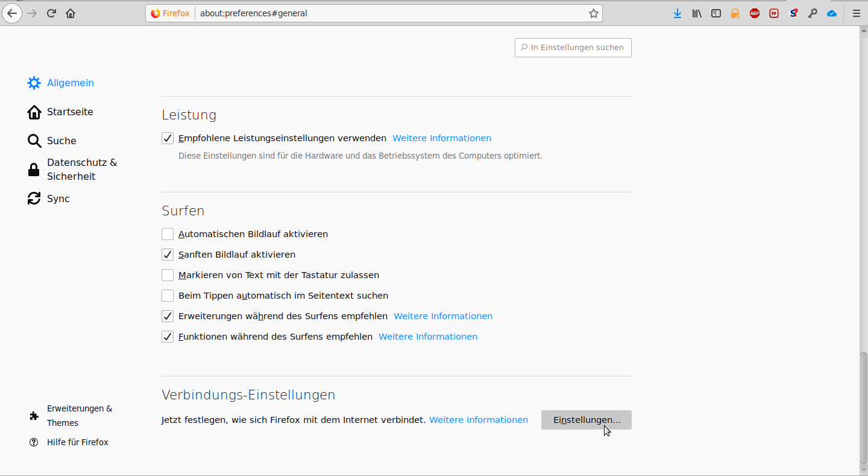Screen dimensions: 868x476
Task: Open the Downloads panel arrow icon
Action: tap(678, 13)
